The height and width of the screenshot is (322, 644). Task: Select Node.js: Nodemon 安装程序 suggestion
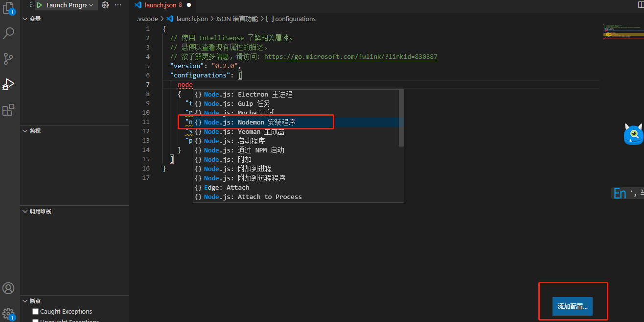click(255, 122)
